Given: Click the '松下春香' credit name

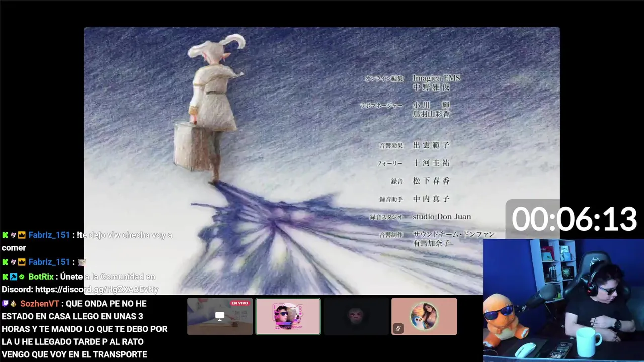Looking at the screenshot, I should pos(431,181).
